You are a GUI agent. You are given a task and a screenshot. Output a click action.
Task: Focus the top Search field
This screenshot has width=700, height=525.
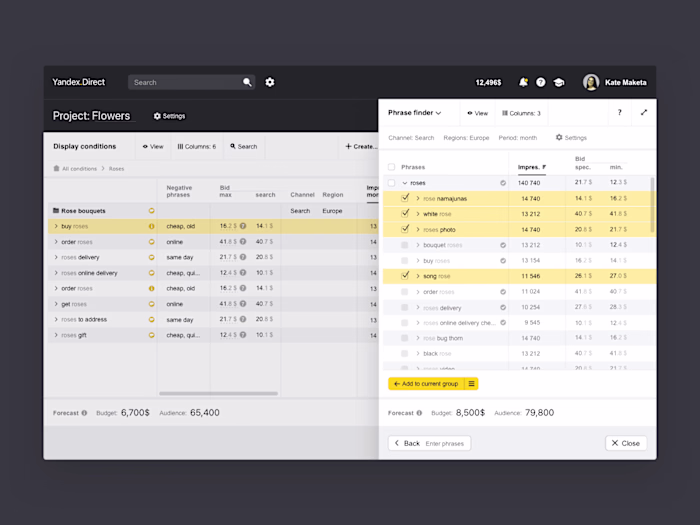pyautogui.click(x=191, y=82)
